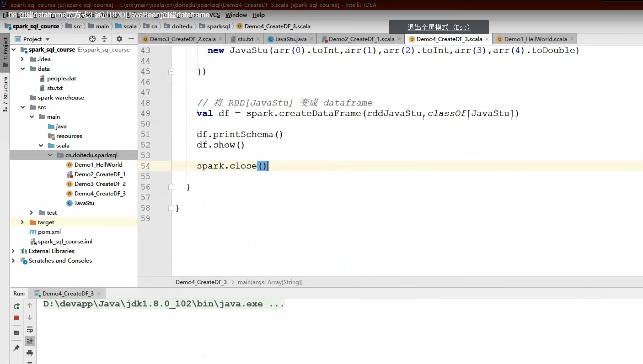Select pom.xml in the project tree
Image resolution: width=643 pixels, height=364 pixels.
tap(49, 232)
